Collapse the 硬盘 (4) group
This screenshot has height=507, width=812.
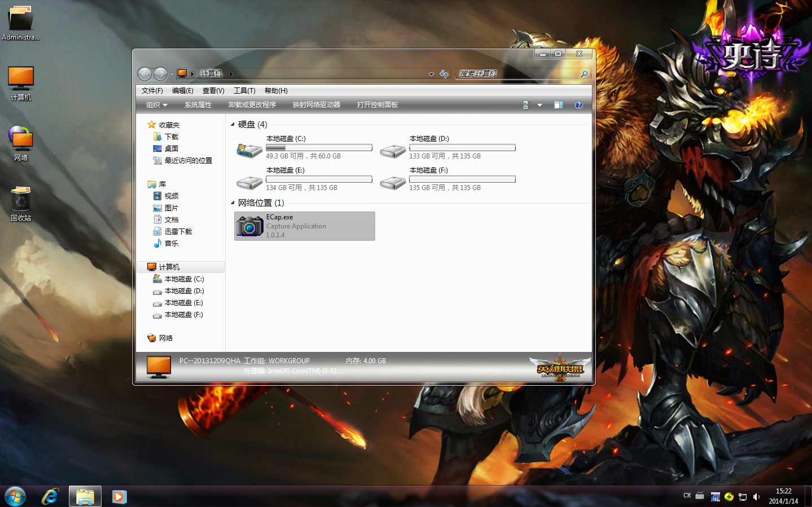pos(232,125)
